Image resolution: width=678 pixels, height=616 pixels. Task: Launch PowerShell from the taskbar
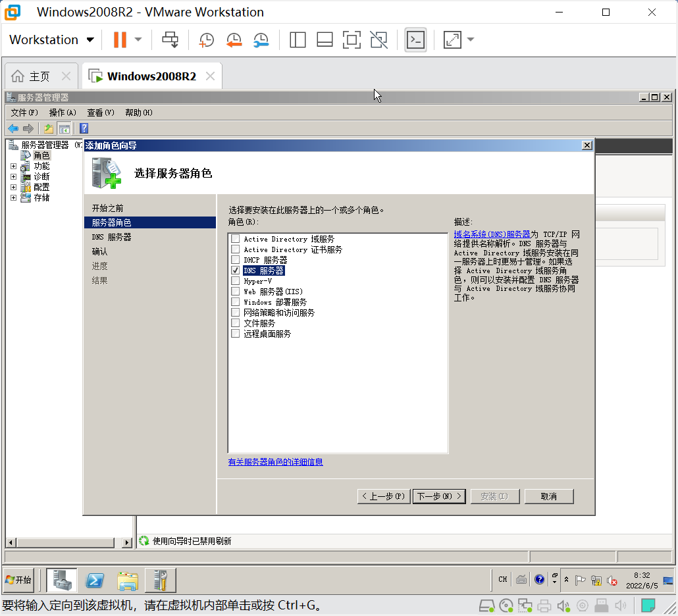tap(95, 580)
